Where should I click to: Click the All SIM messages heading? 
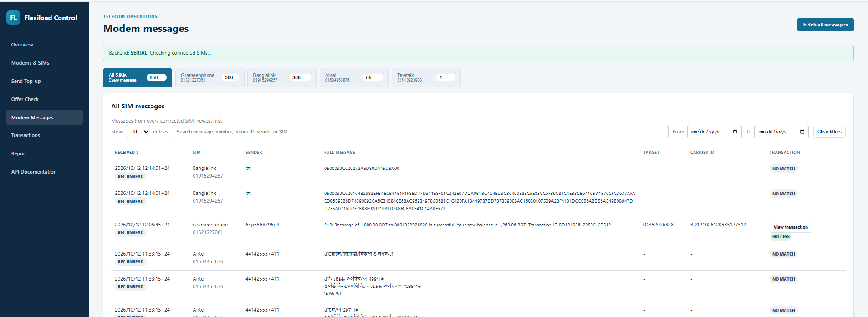tap(138, 106)
